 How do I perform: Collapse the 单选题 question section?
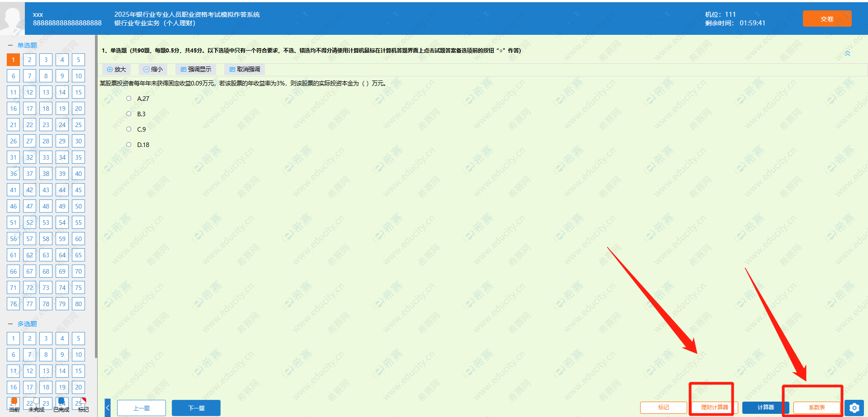10,45
